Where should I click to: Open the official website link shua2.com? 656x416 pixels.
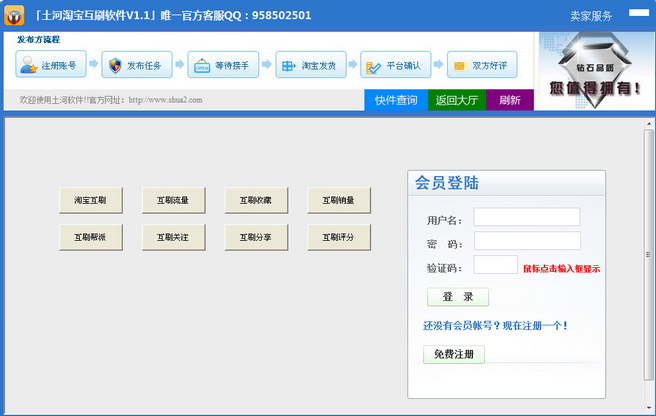[x=165, y=100]
